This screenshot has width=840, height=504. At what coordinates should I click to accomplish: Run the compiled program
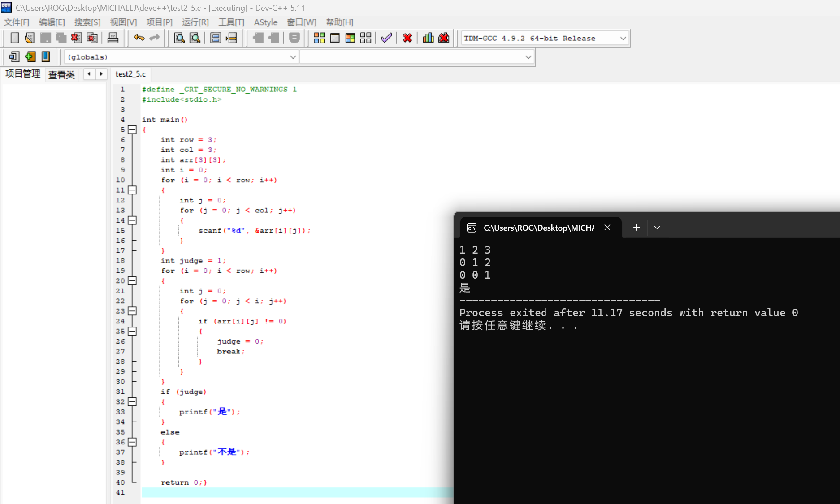[x=335, y=38]
